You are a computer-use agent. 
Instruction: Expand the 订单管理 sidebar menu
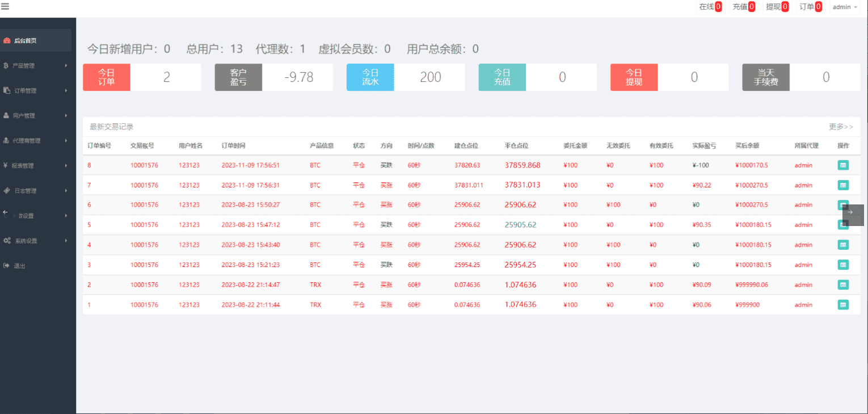[35, 91]
